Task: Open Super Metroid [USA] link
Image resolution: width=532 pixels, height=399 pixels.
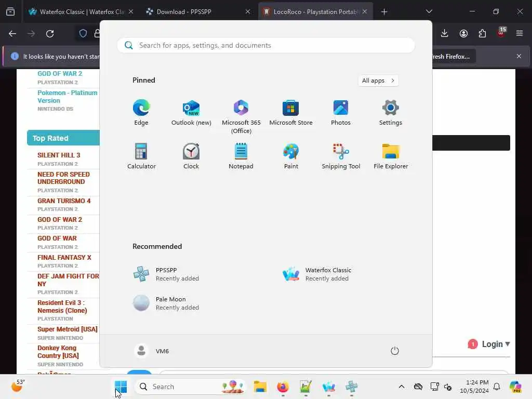Action: click(67, 329)
